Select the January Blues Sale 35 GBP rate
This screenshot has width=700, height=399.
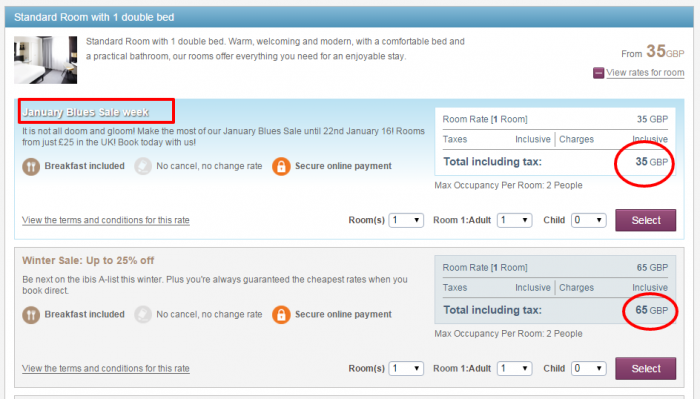646,220
